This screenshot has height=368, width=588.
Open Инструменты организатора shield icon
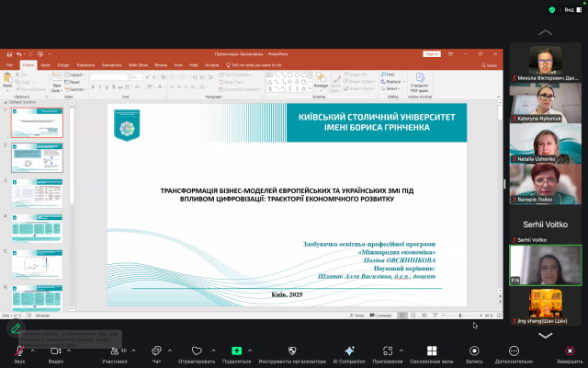tap(292, 351)
